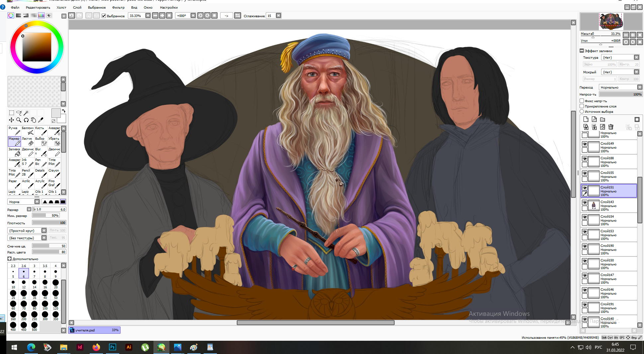
Task: Collapse Эффект заливки section
Action: (582, 51)
